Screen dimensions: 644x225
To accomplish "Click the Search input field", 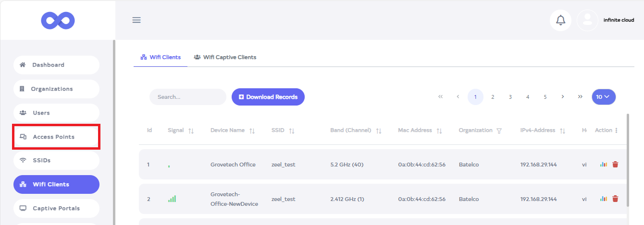I will pos(187,97).
